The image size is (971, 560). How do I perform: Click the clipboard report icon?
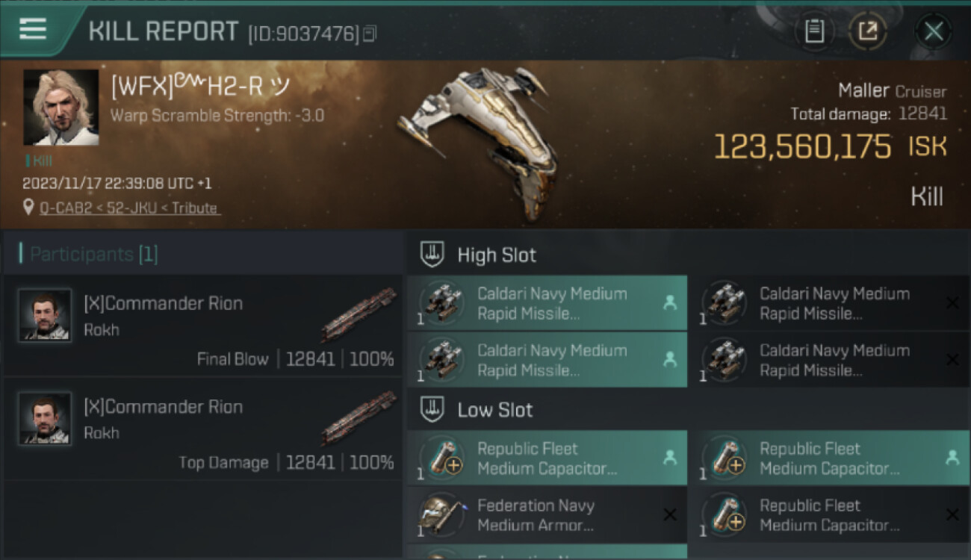pos(815,31)
